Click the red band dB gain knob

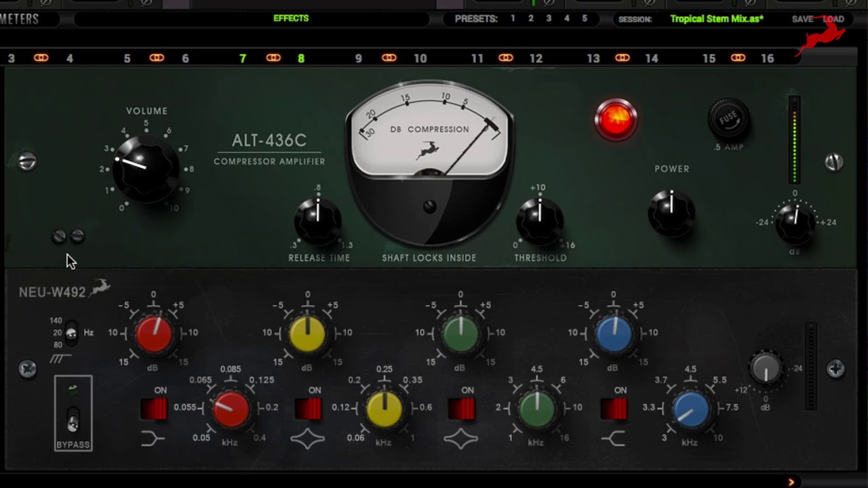[x=154, y=334]
